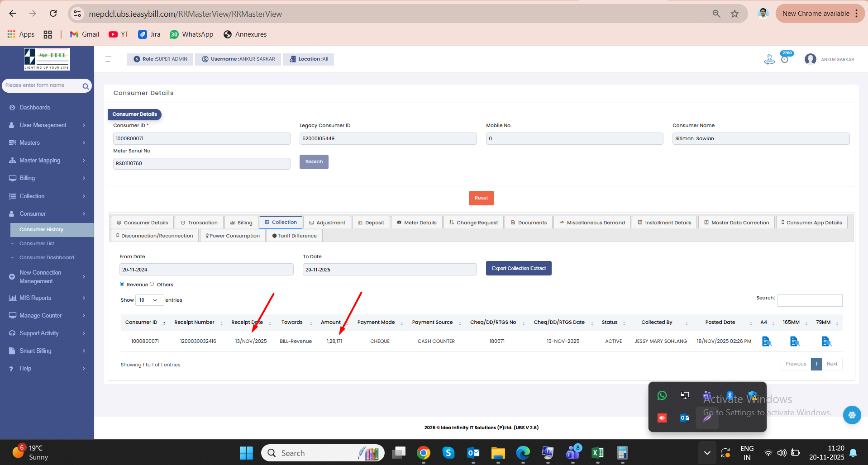
Task: Click Export Collection Extract button
Action: coord(519,268)
